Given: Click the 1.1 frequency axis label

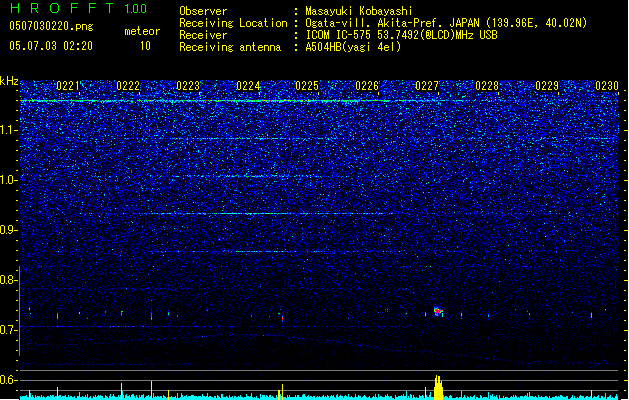Looking at the screenshot, I should 9,130.
